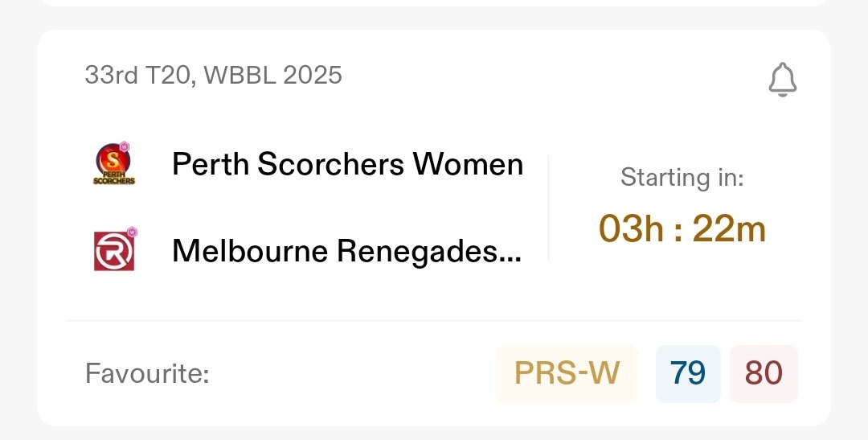Tap the 22m minutes part of the countdown
This screenshot has height=440, width=868.
coord(729,230)
